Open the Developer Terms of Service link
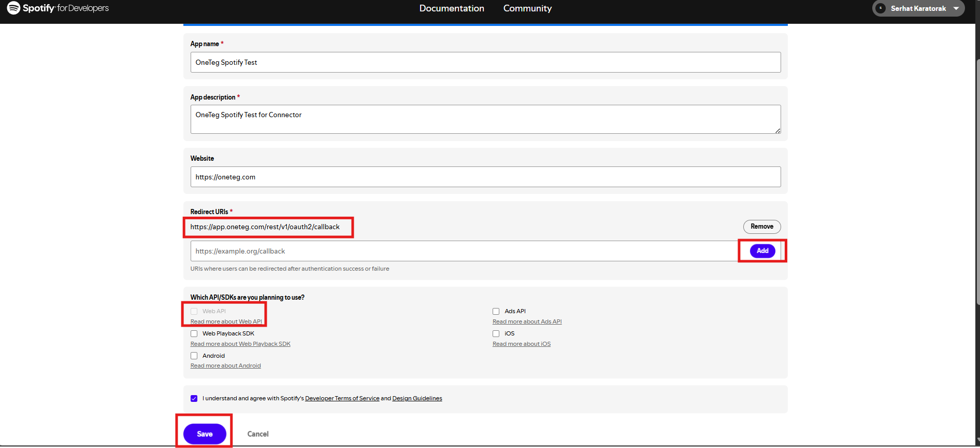Screen dimensions: 980x448 pyautogui.click(x=342, y=398)
